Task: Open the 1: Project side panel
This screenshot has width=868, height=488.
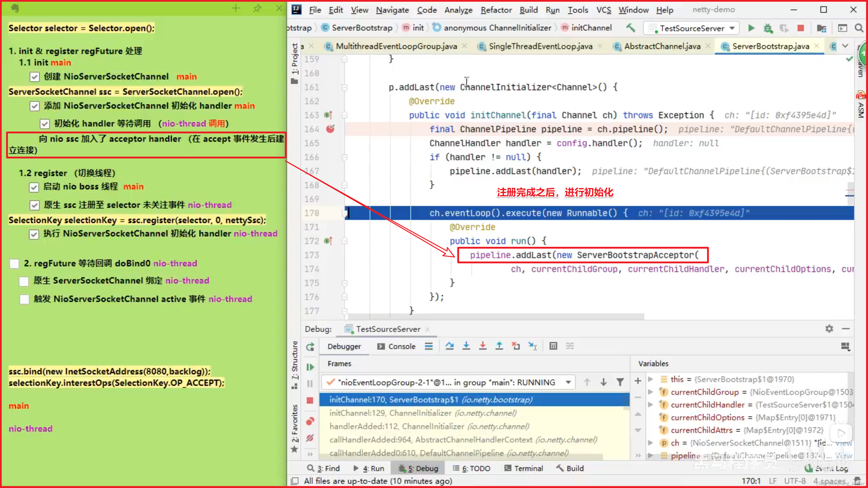Action: click(x=295, y=64)
